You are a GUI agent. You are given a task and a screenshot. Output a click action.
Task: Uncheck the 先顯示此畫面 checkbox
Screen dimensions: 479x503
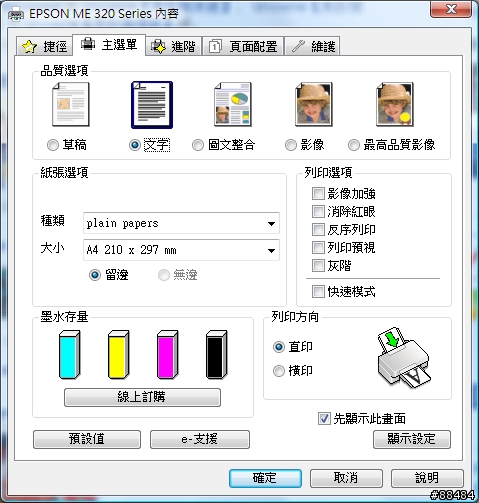(x=324, y=419)
